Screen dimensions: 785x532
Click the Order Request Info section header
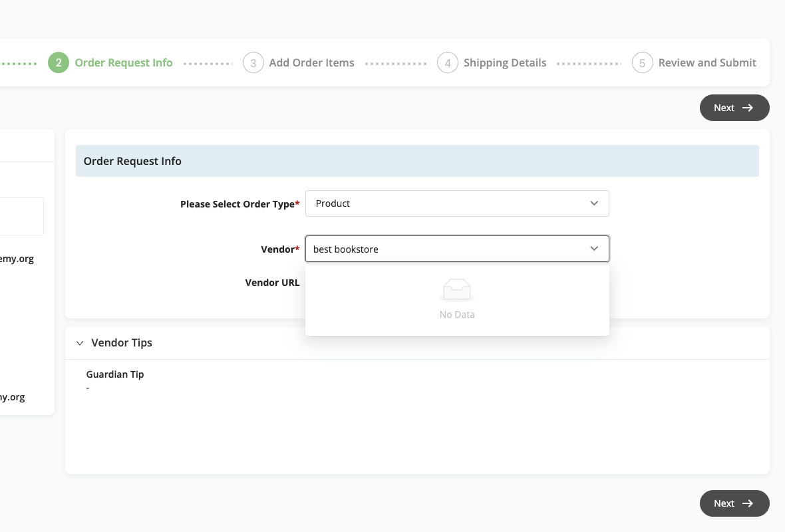(417, 161)
